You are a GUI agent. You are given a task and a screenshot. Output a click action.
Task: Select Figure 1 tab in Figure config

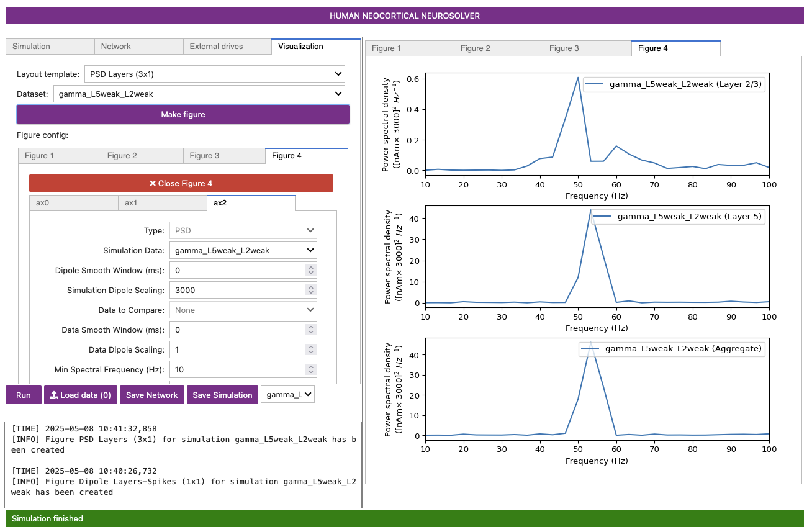tap(60, 156)
